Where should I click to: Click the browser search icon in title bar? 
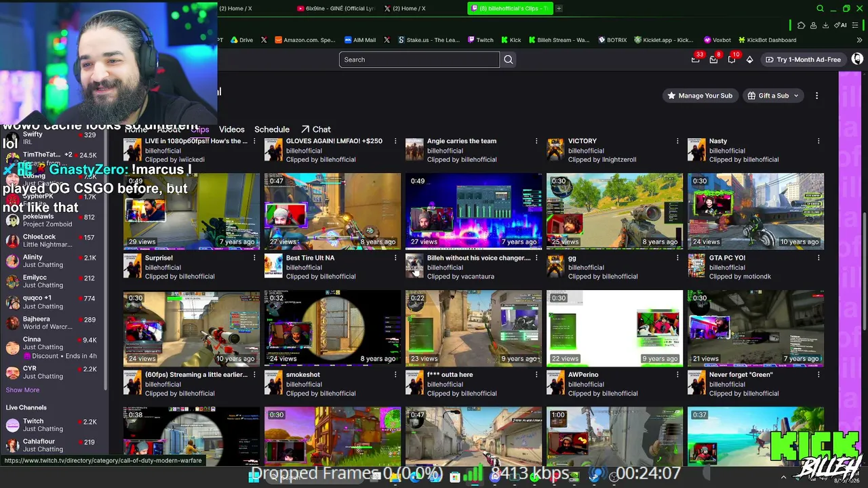[x=820, y=8]
